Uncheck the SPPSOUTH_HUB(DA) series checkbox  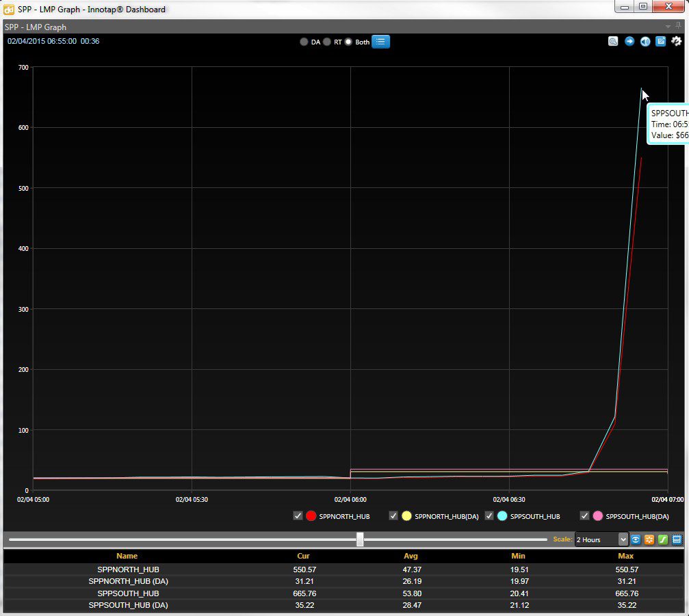(x=584, y=516)
